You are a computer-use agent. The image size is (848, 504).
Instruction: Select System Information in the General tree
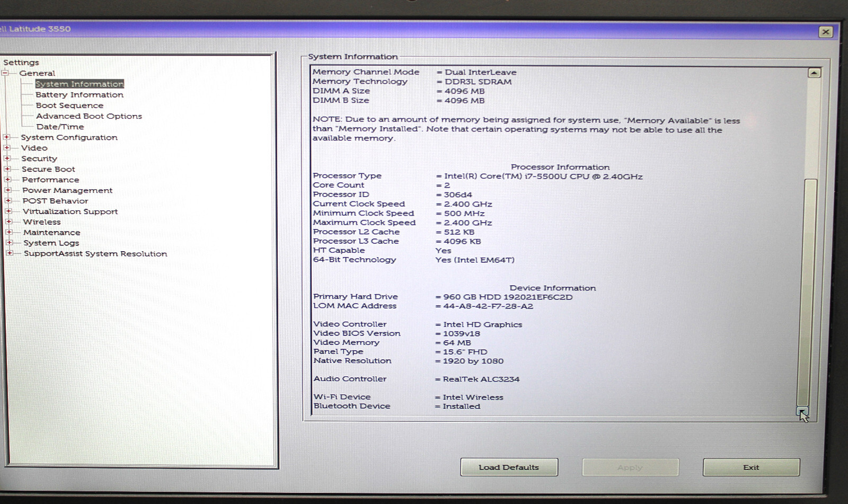click(x=79, y=84)
